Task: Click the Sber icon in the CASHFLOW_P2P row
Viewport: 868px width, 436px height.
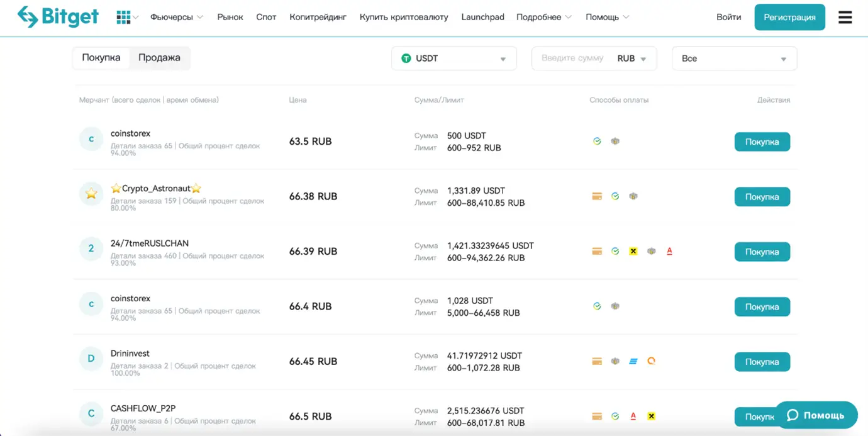Action: click(615, 416)
